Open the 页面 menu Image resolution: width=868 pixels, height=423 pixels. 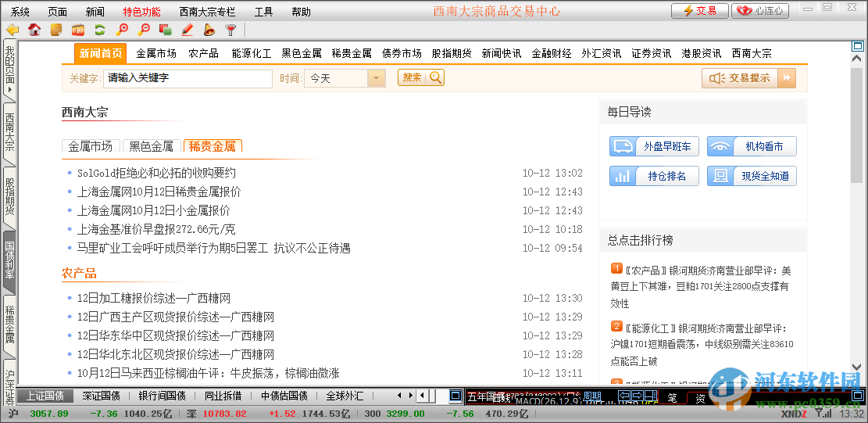(58, 12)
